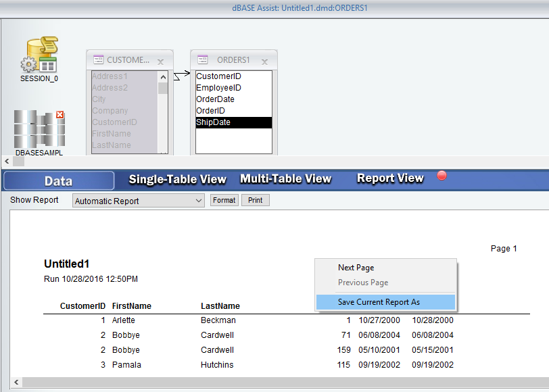The image size is (549, 392).
Task: Choose Save Current Report As
Action: [379, 302]
